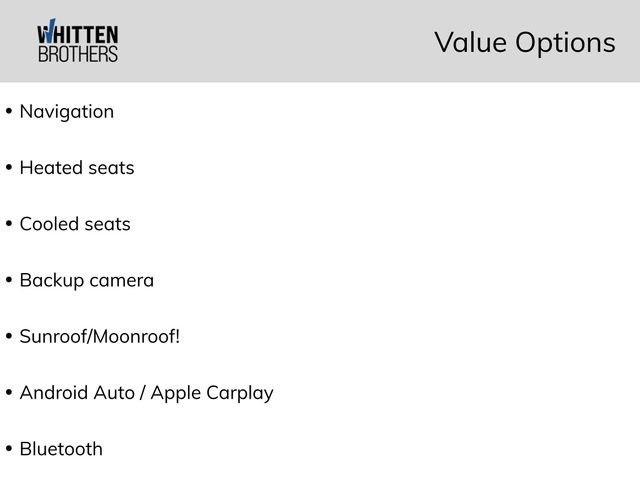Click the bullet point beside Backup camera

point(9,281)
